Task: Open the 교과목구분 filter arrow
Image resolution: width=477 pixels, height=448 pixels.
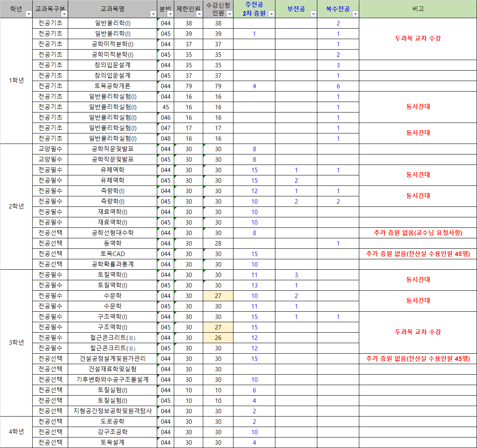Action: pyautogui.click(x=64, y=14)
